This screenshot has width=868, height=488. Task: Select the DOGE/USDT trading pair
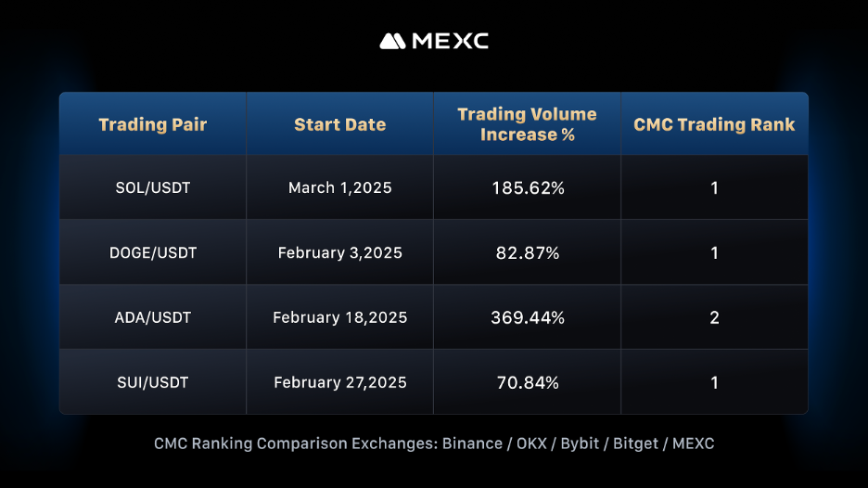153,252
